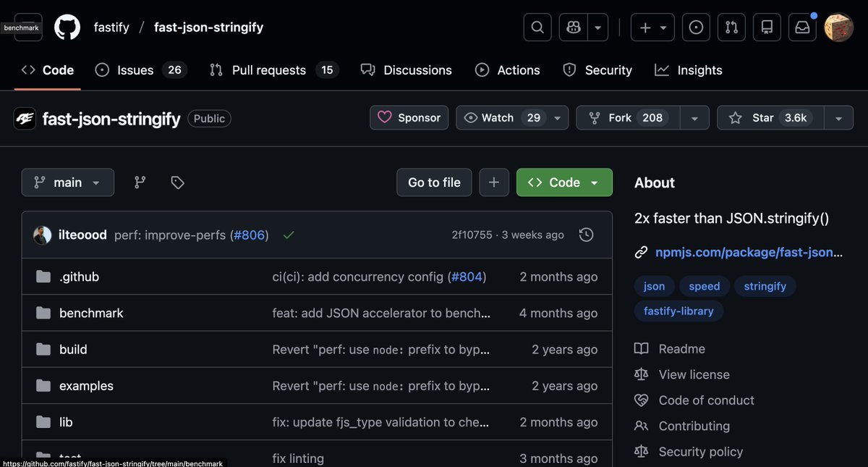The width and height of the screenshot is (868, 467).
Task: Switch to the Code tab
Action: point(48,70)
